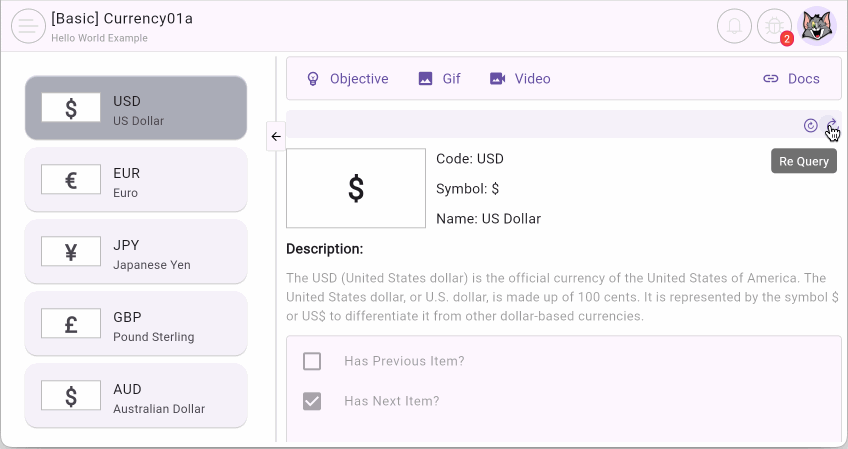848x449 pixels.
Task: Open the hamburger menu
Action: (28, 26)
